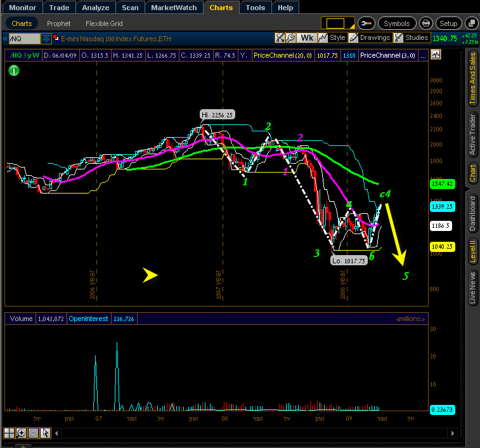480x448 pixels.
Task: Click the 0.23673 volume axis label
Action: tap(443, 410)
